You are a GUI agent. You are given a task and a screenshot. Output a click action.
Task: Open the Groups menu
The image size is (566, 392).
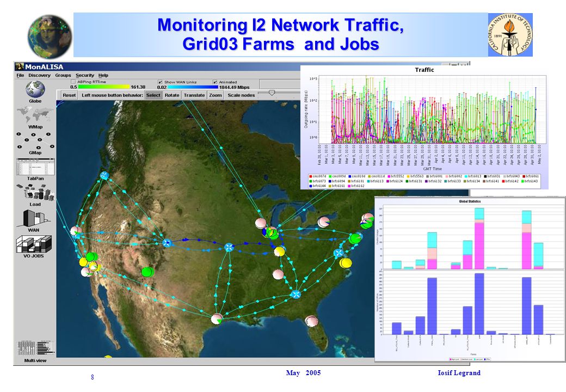63,76
